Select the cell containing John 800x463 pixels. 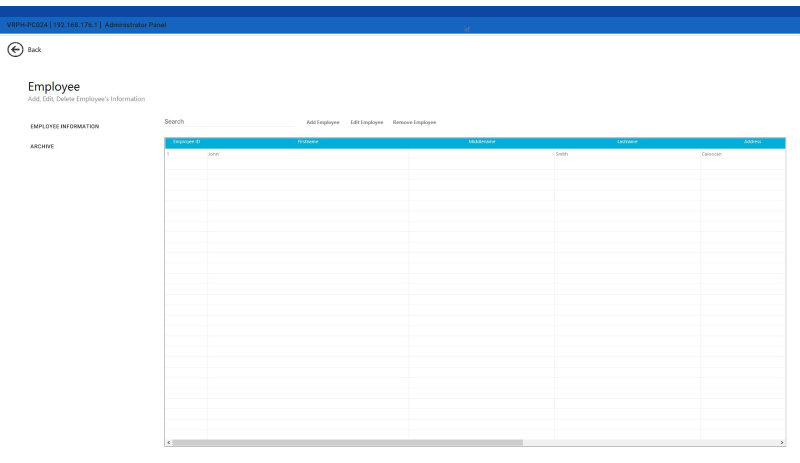308,154
